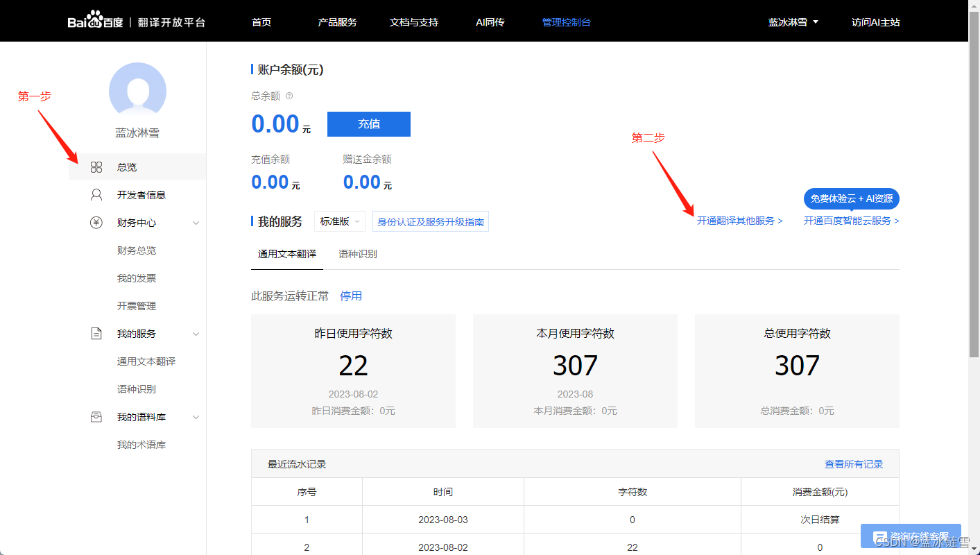
Task: Collapse the 我的服务 sidebar section
Action: point(196,334)
